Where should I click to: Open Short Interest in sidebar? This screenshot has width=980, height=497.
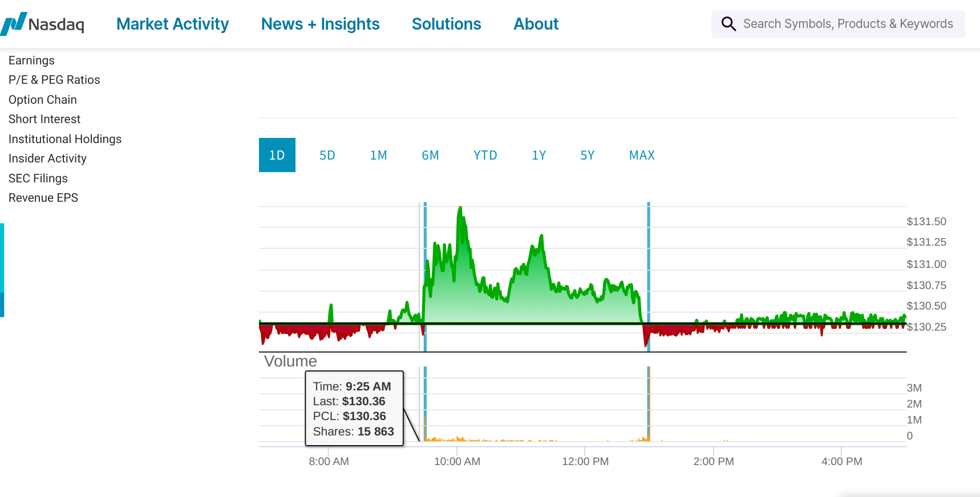pyautogui.click(x=44, y=119)
